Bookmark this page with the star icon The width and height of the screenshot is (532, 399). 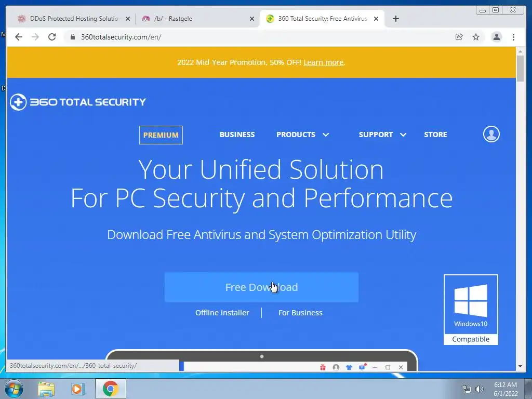coord(476,37)
